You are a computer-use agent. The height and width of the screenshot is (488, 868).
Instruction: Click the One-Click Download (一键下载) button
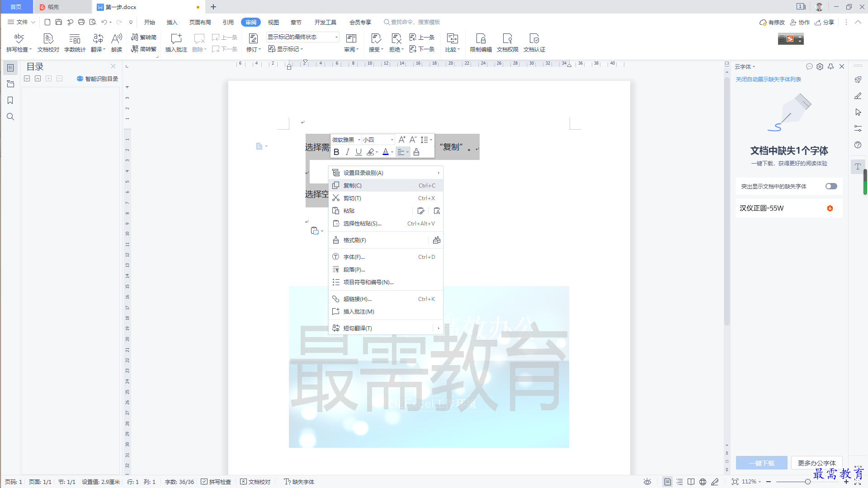pyautogui.click(x=761, y=463)
